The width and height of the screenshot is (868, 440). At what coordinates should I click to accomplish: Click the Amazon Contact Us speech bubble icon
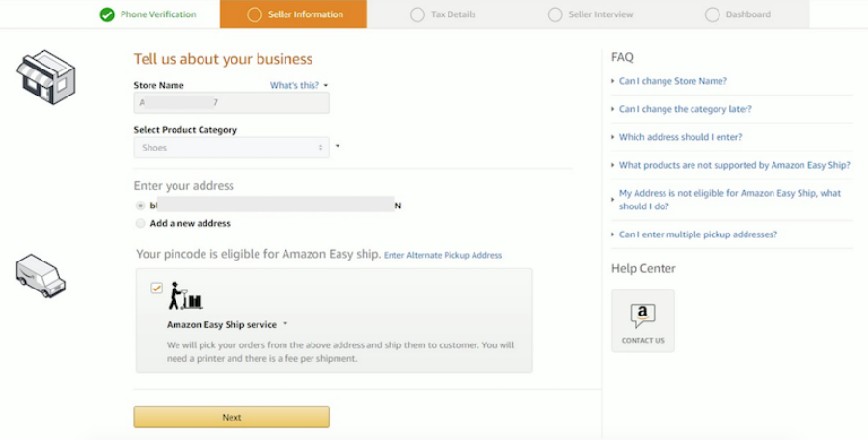642,316
